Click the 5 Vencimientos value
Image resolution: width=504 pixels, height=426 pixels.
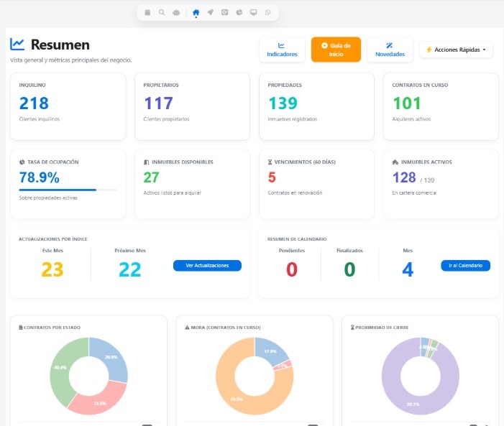tap(272, 177)
